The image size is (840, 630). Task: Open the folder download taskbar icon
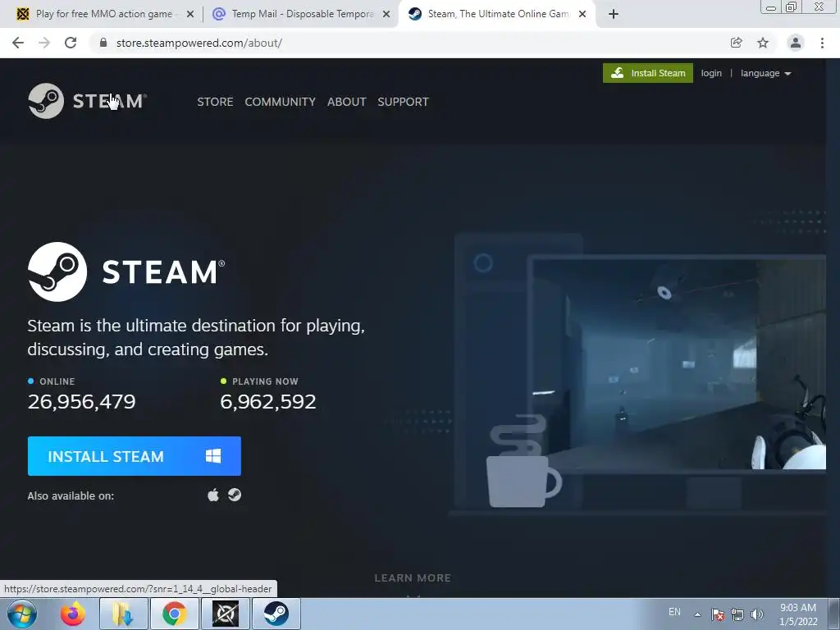pos(123,614)
